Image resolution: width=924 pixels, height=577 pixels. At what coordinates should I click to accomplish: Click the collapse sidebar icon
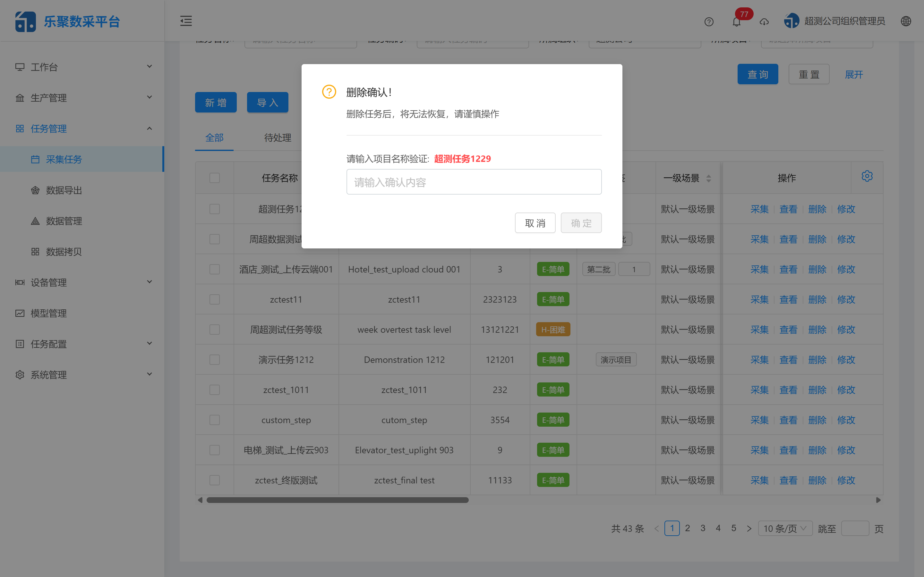pyautogui.click(x=186, y=21)
